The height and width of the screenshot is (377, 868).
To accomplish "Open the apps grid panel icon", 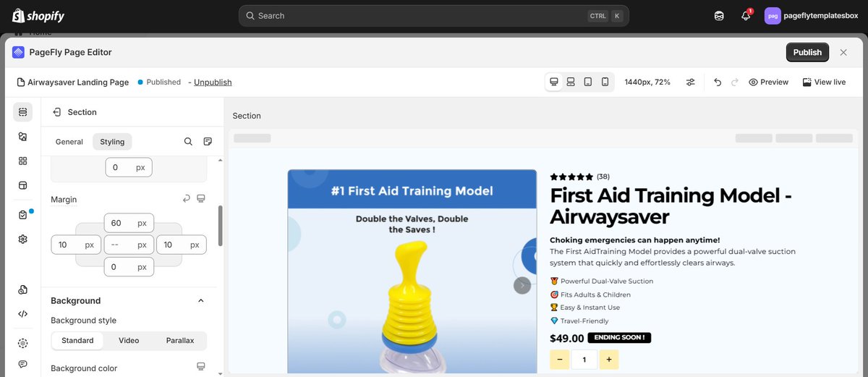I will 22,161.
